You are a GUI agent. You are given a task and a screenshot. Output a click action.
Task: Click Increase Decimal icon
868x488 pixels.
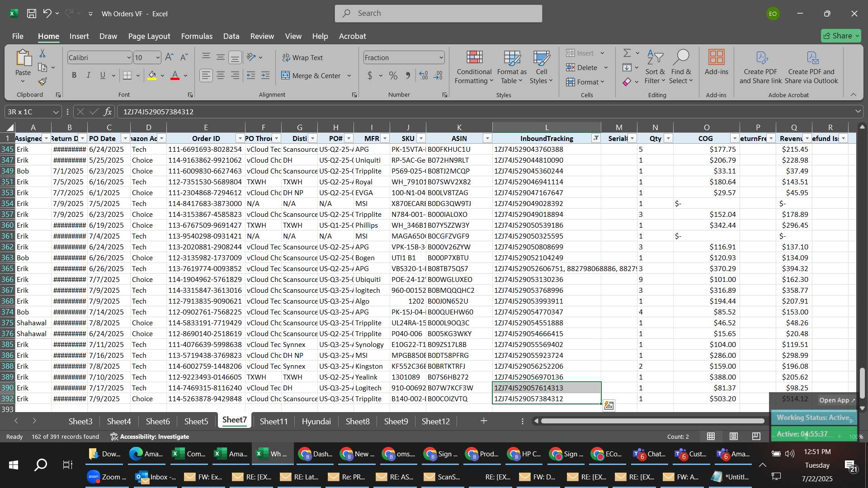tap(424, 75)
